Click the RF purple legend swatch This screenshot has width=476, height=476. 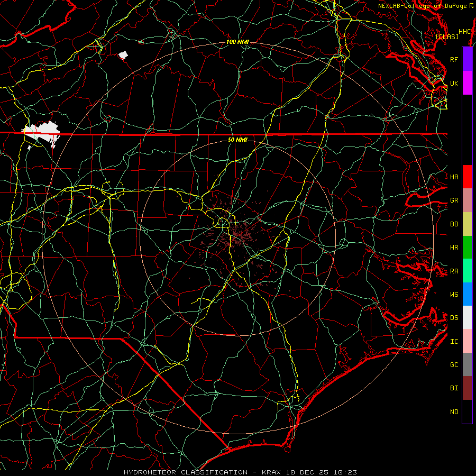click(x=467, y=59)
